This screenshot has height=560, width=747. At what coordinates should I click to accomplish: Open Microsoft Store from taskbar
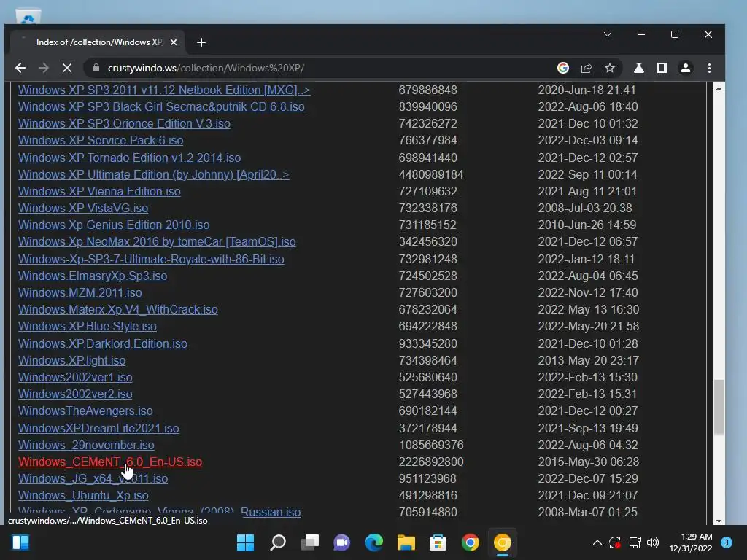[438, 542]
